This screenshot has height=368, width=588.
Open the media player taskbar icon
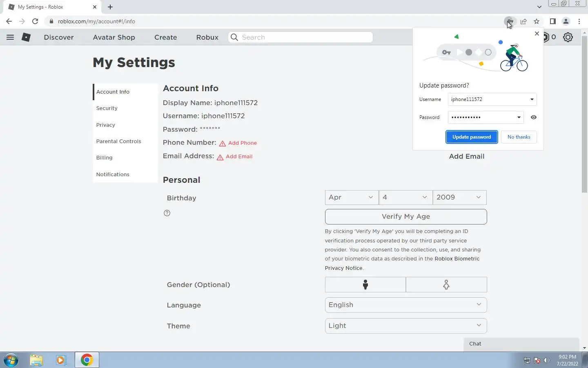(61, 360)
